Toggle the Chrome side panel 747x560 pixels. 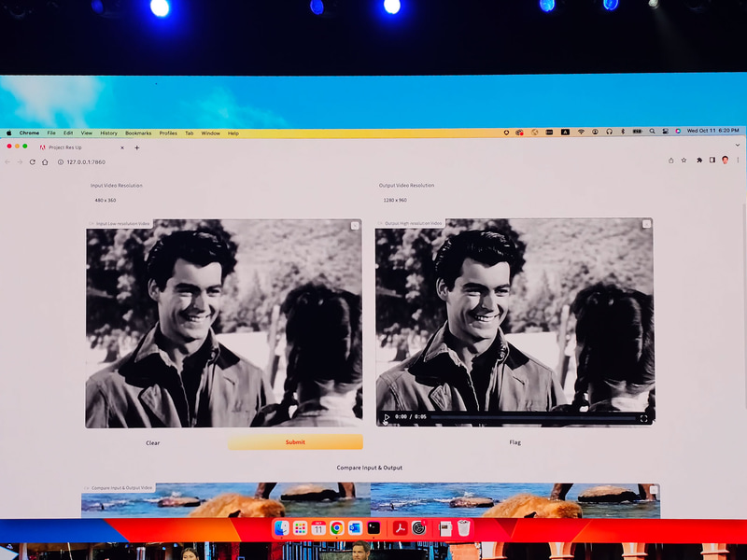point(712,160)
